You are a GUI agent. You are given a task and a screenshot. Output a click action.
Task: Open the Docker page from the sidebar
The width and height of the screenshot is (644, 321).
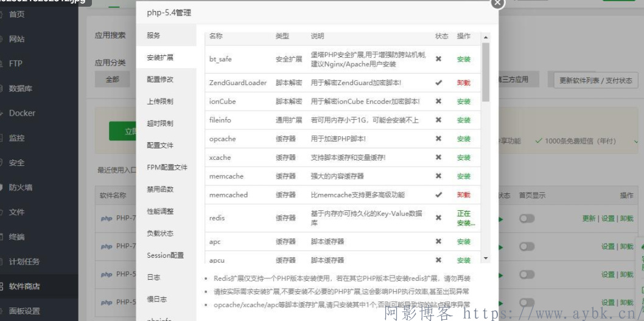point(22,113)
